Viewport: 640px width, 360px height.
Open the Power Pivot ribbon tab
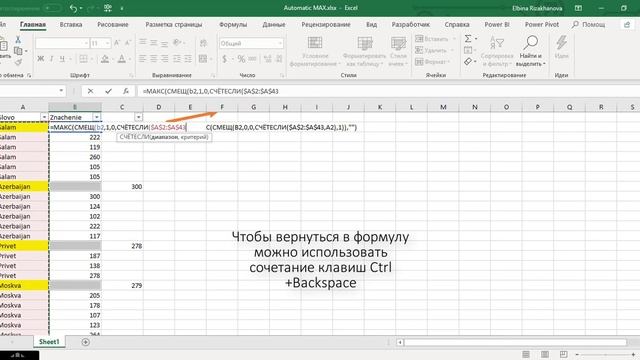(542, 24)
